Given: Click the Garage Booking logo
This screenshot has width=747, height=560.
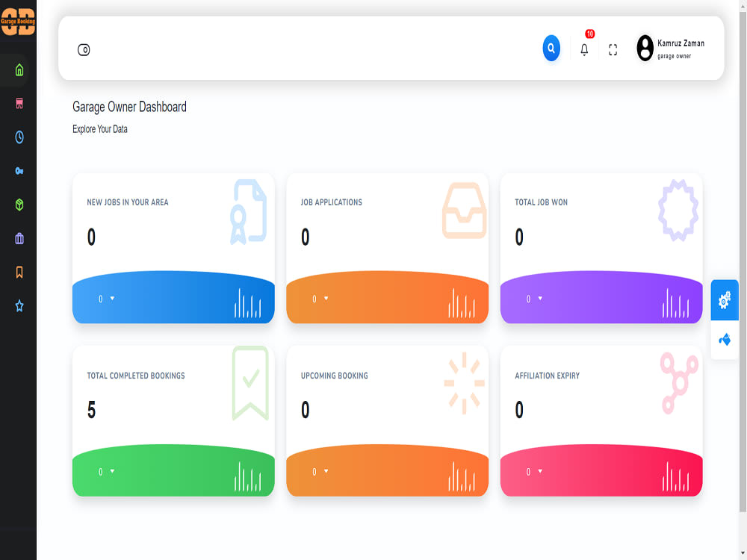Looking at the screenshot, I should (x=18, y=22).
